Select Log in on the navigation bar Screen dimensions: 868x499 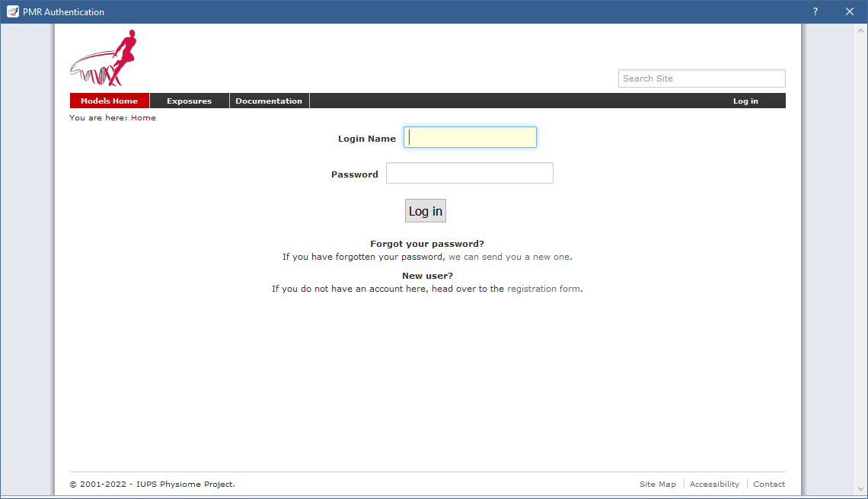(x=745, y=101)
